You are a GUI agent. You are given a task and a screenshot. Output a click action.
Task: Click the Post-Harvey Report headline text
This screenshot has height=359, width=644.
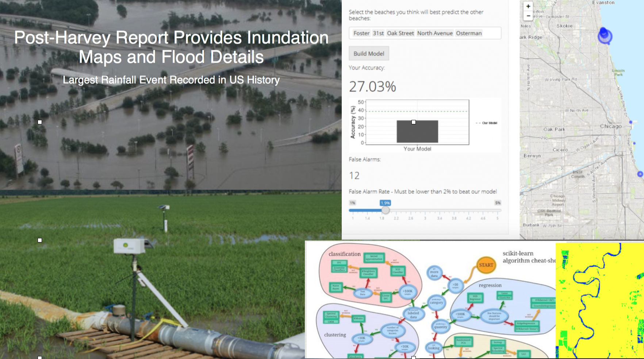click(x=171, y=47)
